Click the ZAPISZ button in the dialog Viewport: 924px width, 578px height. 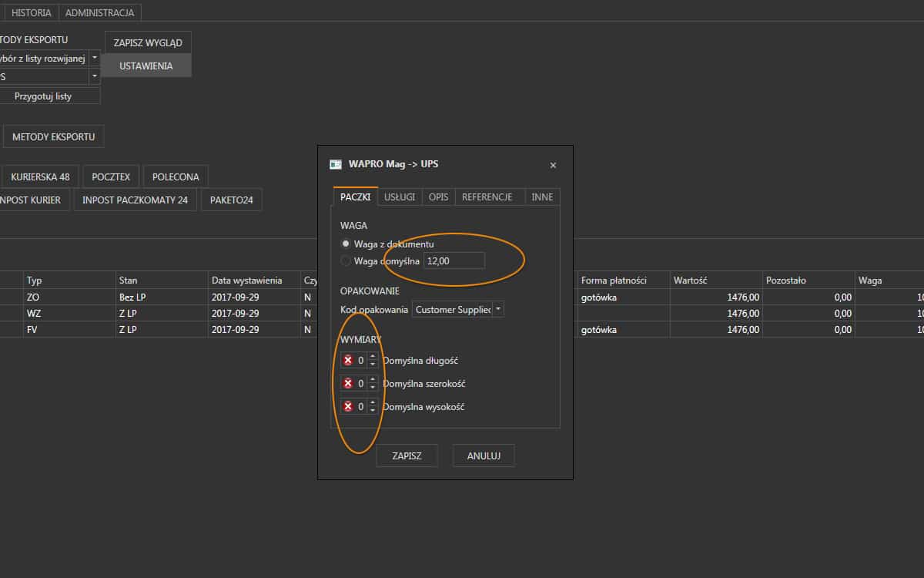click(x=407, y=455)
